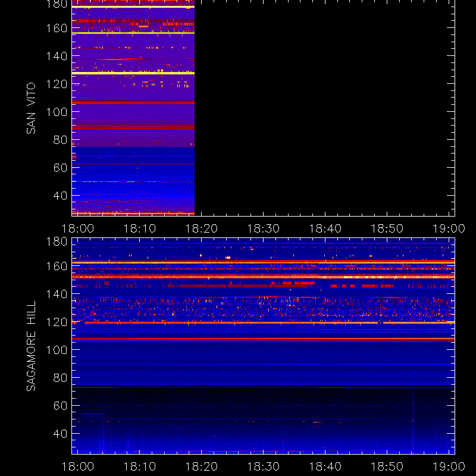The width and height of the screenshot is (476, 476).
Task: Click the 100 frequency label on San Vito axis
Action: click(x=57, y=112)
